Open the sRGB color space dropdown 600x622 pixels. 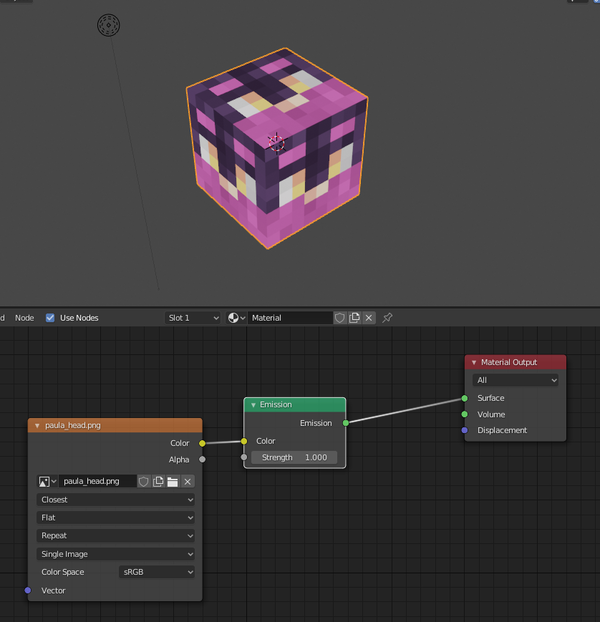(157, 572)
